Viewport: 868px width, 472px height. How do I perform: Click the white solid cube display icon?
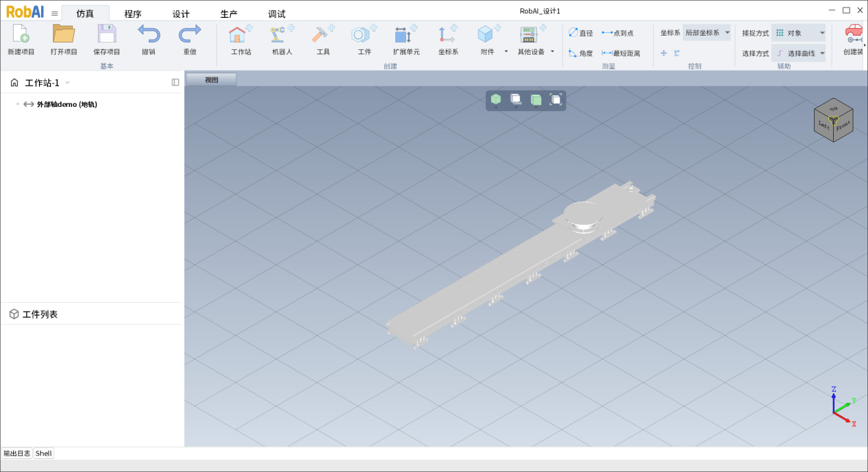click(x=515, y=100)
